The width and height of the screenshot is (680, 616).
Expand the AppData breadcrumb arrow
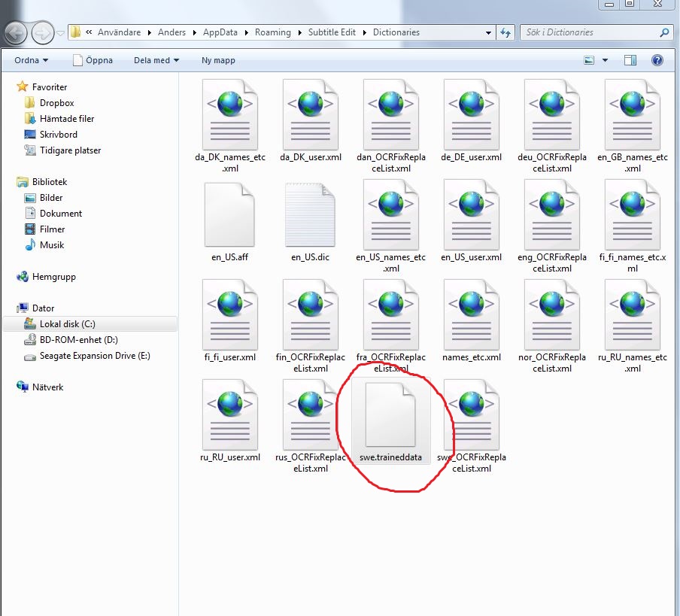click(246, 32)
